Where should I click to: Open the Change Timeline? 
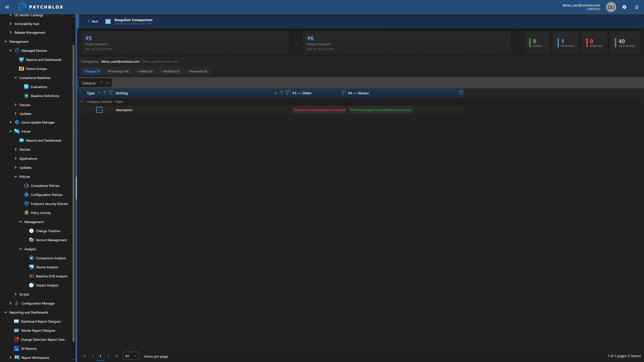coord(48,231)
